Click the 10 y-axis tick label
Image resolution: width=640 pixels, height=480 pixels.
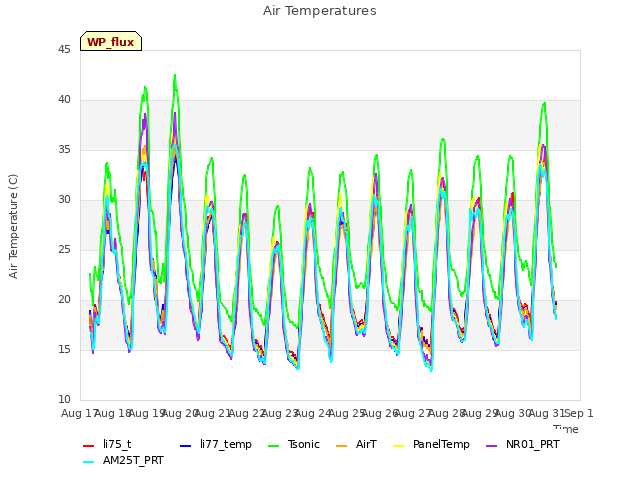(x=64, y=400)
